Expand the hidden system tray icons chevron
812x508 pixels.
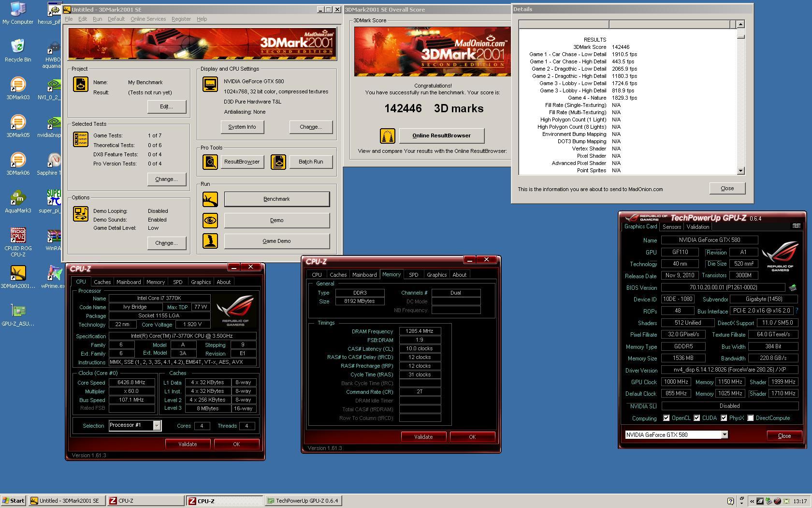752,501
